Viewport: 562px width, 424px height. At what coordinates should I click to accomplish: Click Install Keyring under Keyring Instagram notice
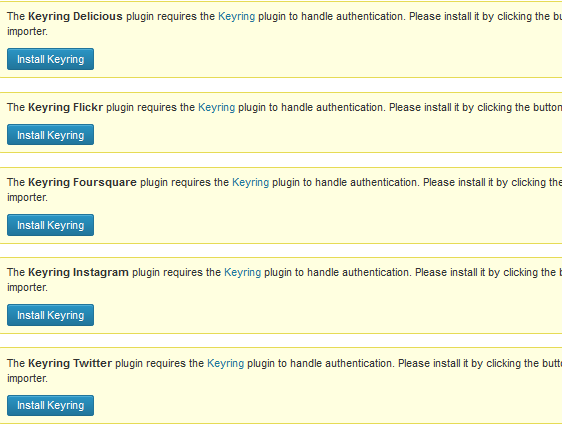pyautogui.click(x=51, y=315)
